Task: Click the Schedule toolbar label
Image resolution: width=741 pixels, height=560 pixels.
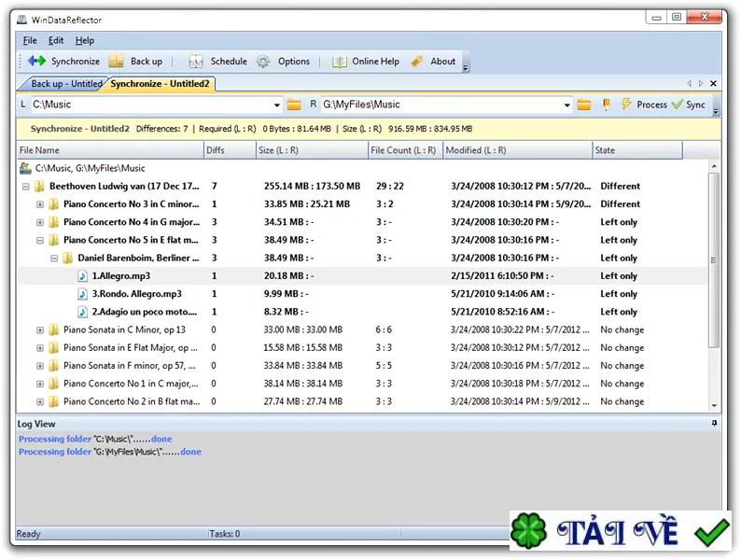Action: click(229, 62)
